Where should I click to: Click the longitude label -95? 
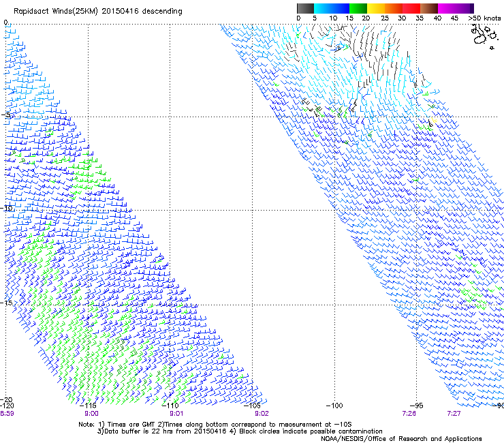point(416,406)
